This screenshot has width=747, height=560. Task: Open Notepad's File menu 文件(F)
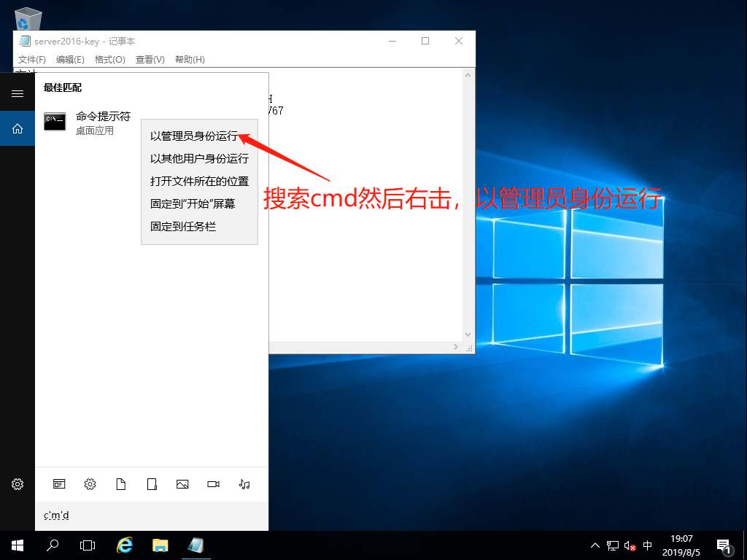pyautogui.click(x=32, y=60)
